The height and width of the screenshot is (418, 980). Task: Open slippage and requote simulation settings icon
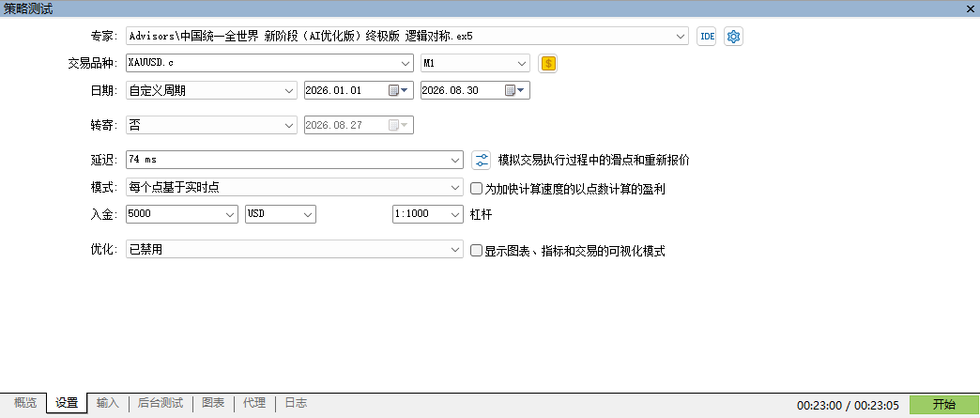(x=481, y=160)
